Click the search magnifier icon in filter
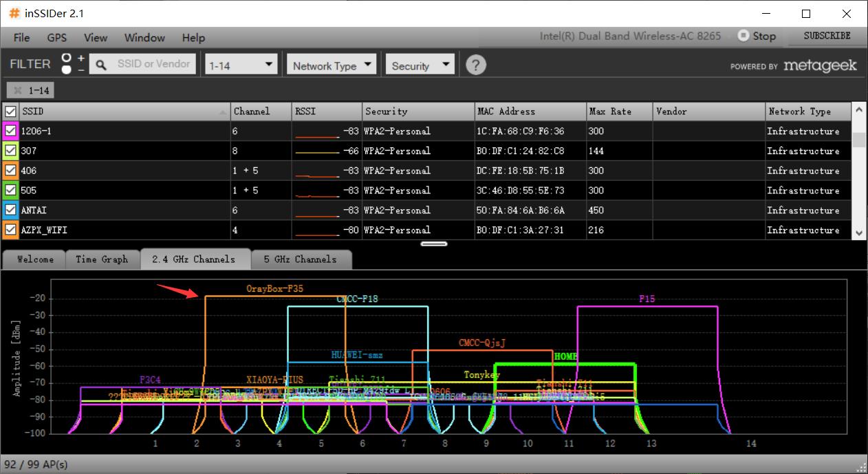Screen dimensions: 868x474 click(101, 65)
